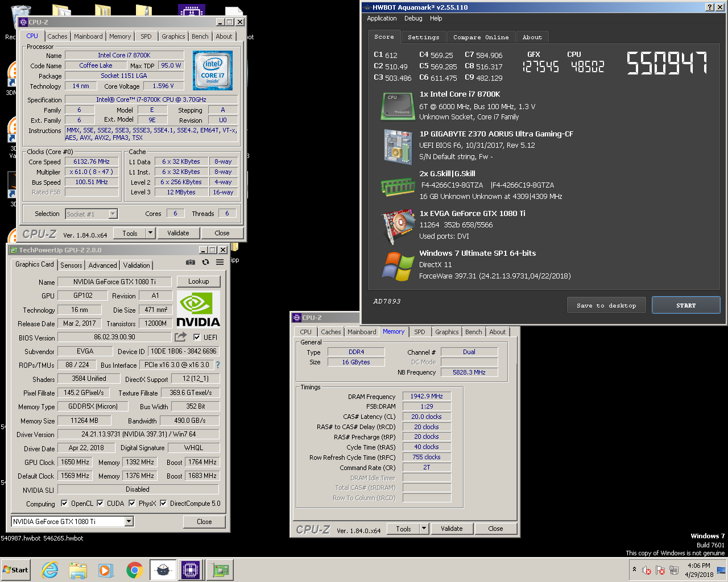Toggle the UEFI checkbox in GPU-Z
The width and height of the screenshot is (728, 582).
[x=197, y=337]
